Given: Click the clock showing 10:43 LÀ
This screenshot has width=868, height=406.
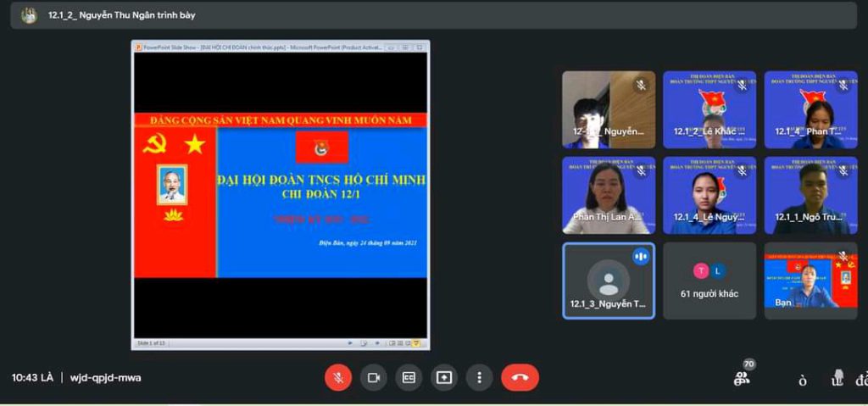Looking at the screenshot, I should click(x=33, y=378).
